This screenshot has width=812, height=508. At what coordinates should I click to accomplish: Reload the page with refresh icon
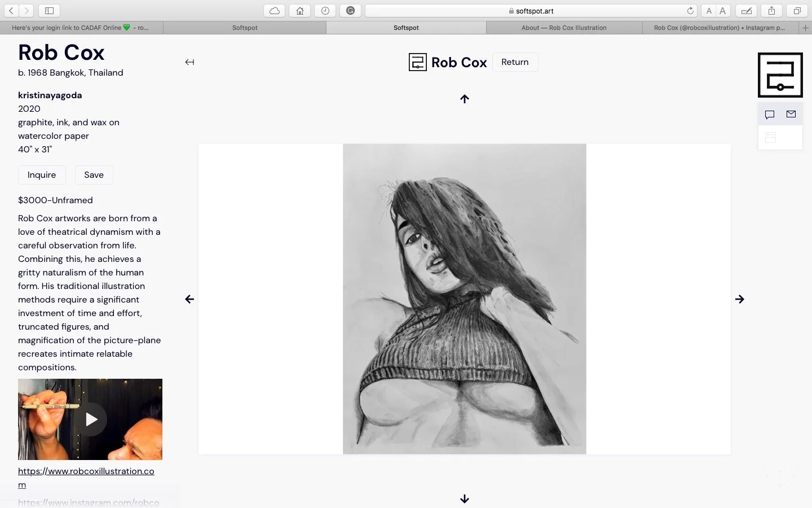pos(690,10)
